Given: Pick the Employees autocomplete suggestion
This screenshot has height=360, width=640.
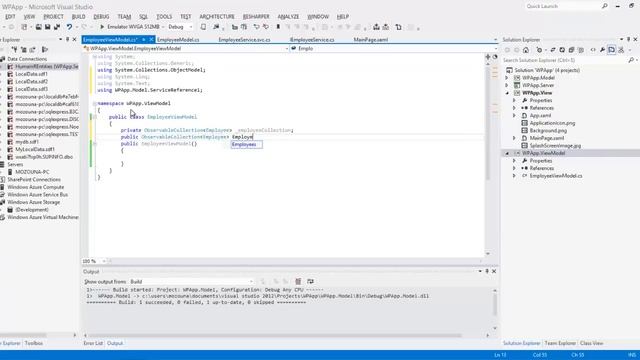Looking at the screenshot, I should coord(247,144).
